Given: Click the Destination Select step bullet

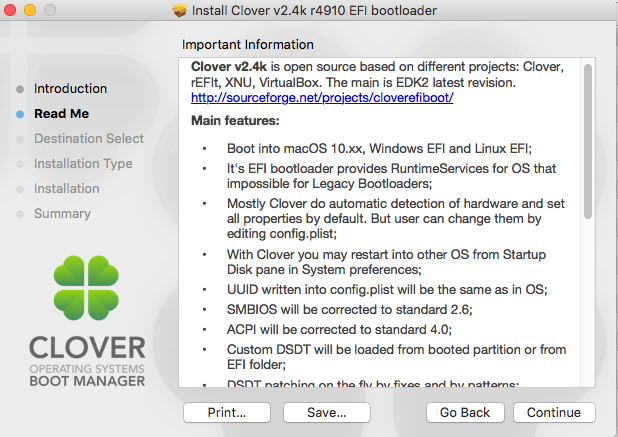Looking at the screenshot, I should 20,139.
